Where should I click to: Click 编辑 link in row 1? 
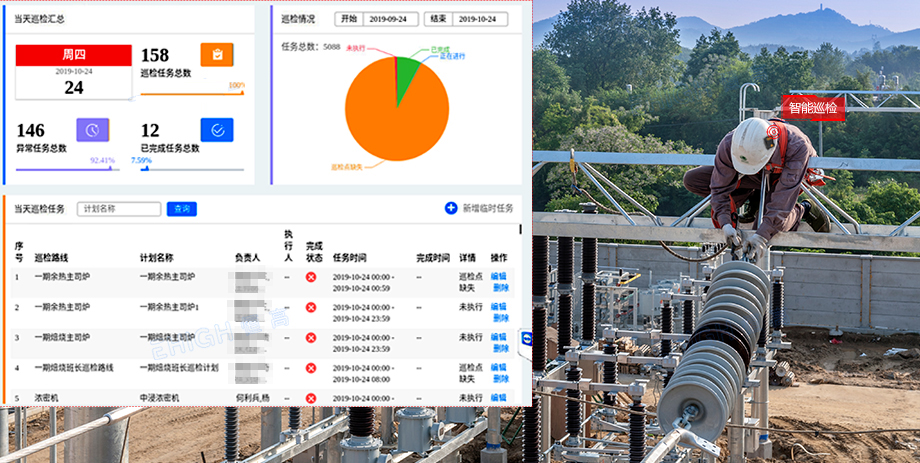pos(499,276)
